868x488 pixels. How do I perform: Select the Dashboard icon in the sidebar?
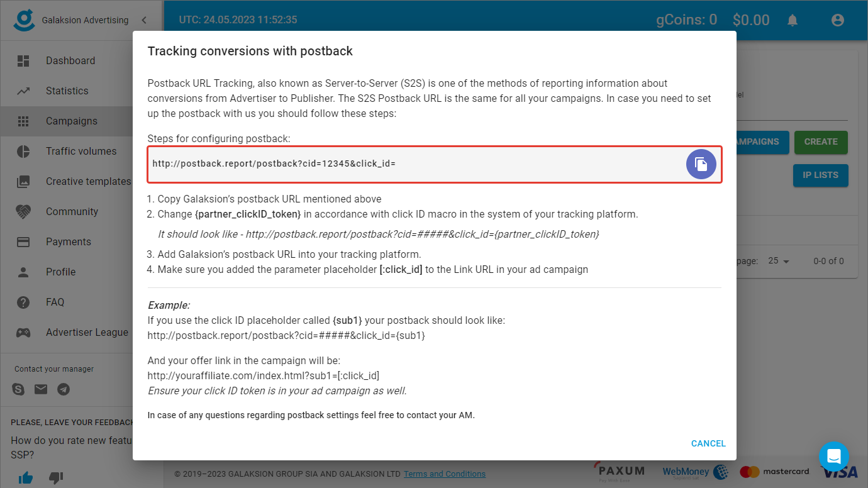coord(25,60)
